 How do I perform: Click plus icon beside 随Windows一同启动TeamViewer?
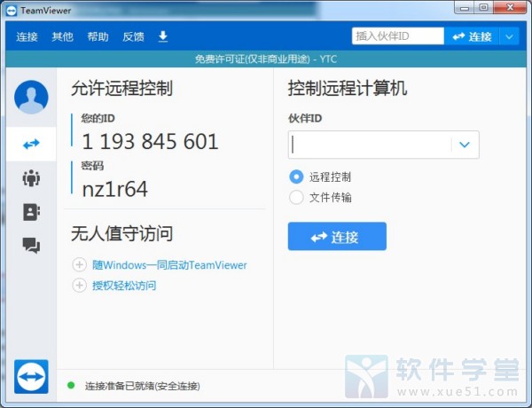(x=80, y=265)
